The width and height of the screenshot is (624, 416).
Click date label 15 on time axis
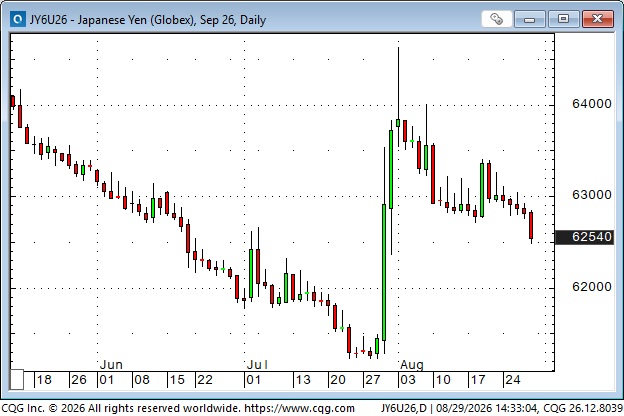[x=177, y=380]
